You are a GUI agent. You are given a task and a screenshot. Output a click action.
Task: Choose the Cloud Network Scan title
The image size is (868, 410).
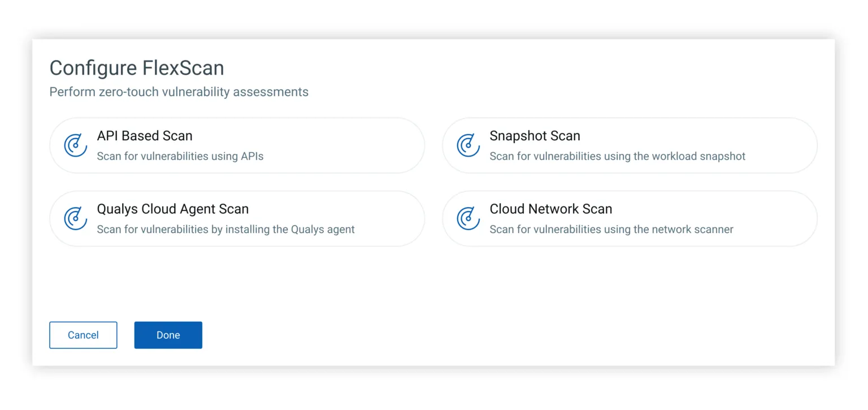[x=550, y=209]
